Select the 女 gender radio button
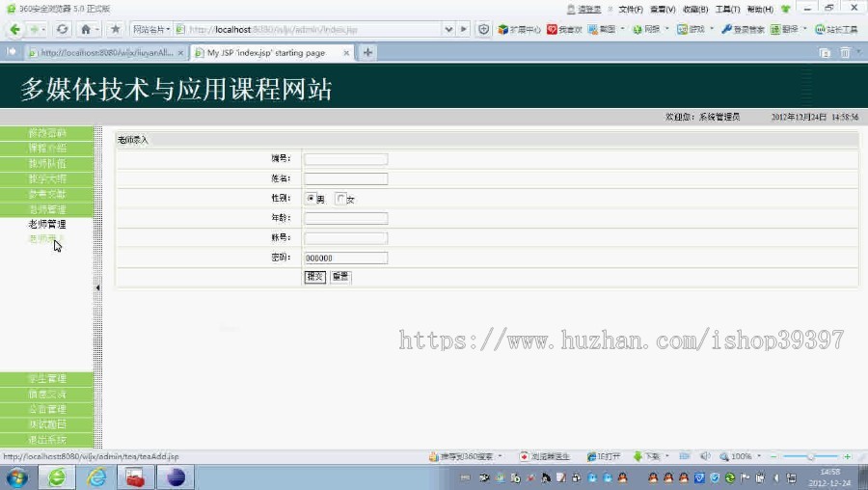Viewport: 868px width, 490px height. click(340, 198)
